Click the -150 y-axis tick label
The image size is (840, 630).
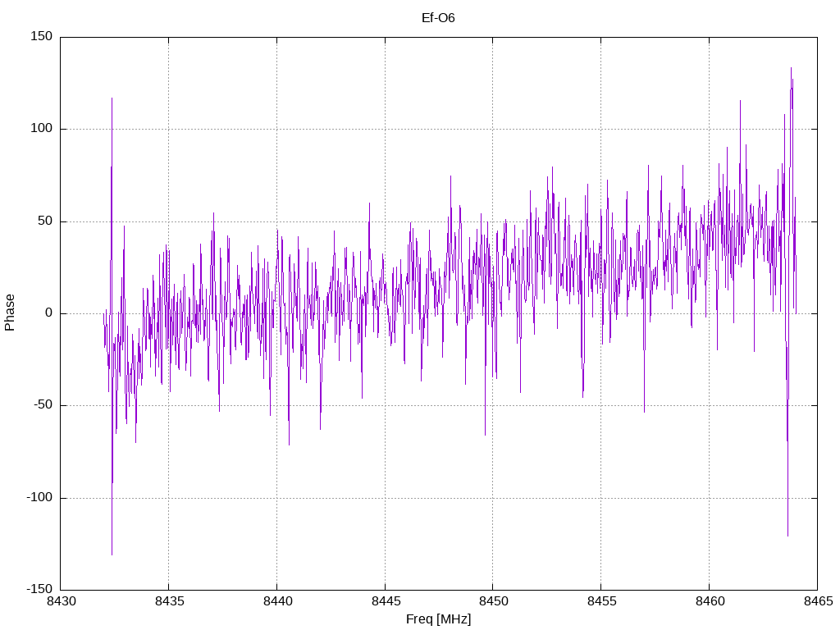tap(39, 590)
